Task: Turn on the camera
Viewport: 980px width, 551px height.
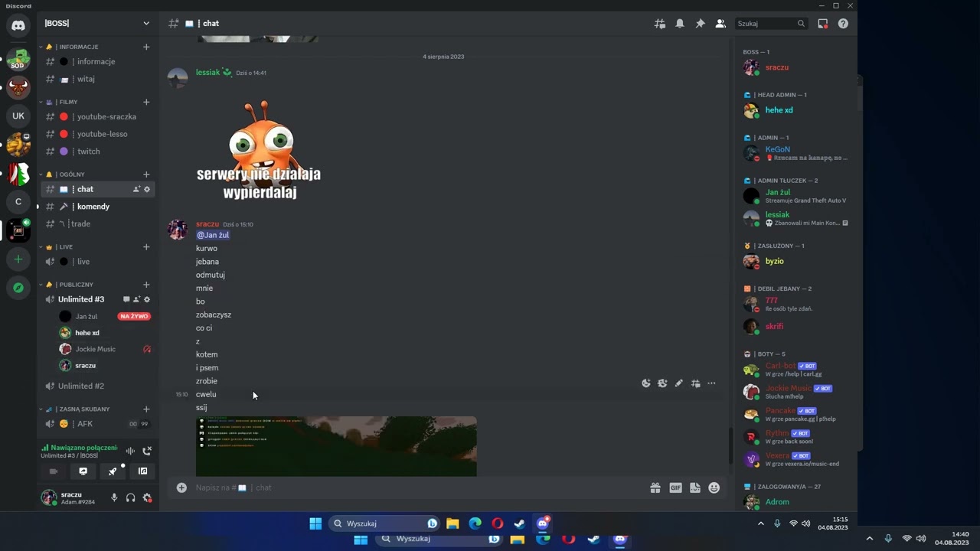Action: point(54,471)
